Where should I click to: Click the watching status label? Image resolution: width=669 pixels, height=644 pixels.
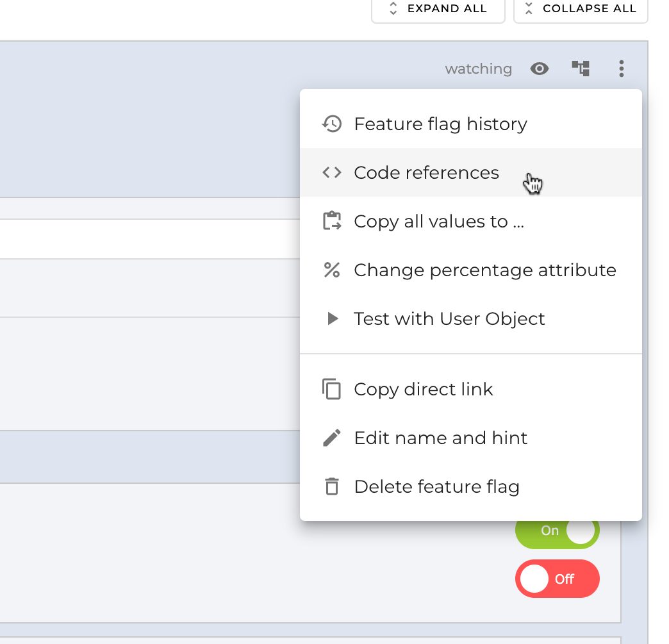pos(478,69)
